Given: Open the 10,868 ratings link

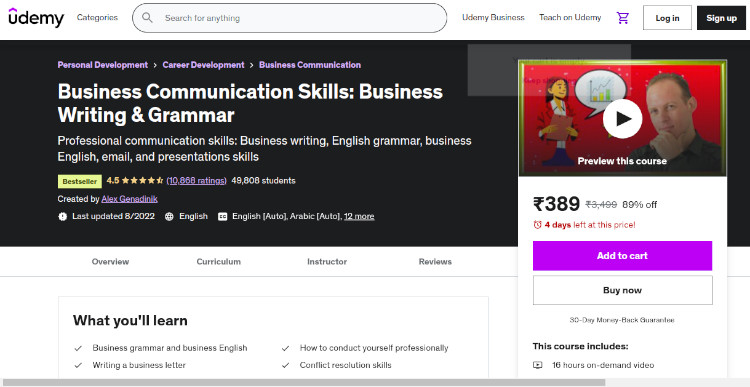Looking at the screenshot, I should pos(197,181).
